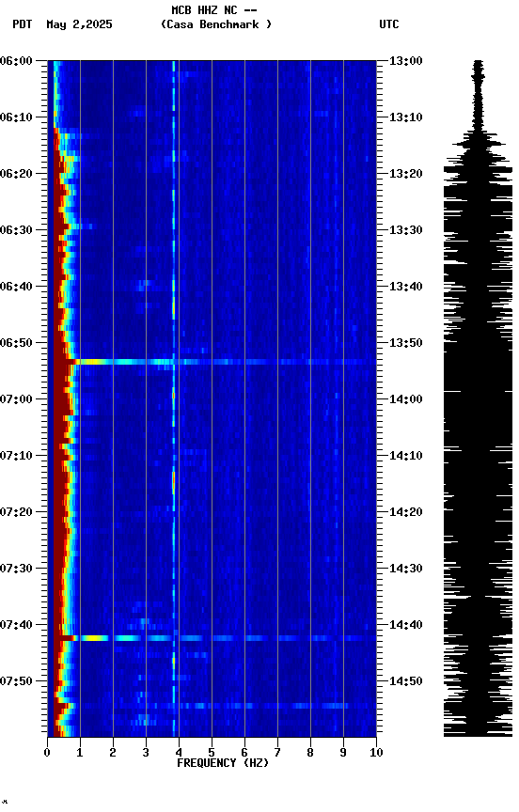Click the frequency axis tick label '3'
Screen dimensions: 519x812
pos(146,753)
